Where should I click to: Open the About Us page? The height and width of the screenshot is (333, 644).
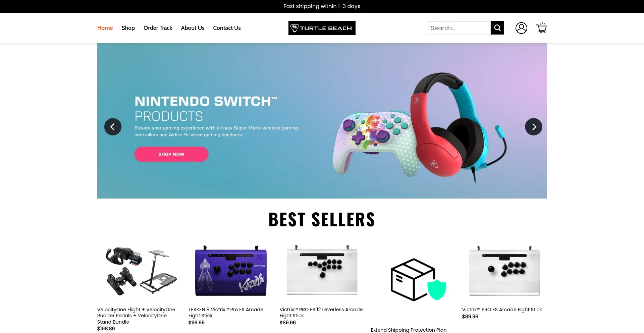pos(193,28)
